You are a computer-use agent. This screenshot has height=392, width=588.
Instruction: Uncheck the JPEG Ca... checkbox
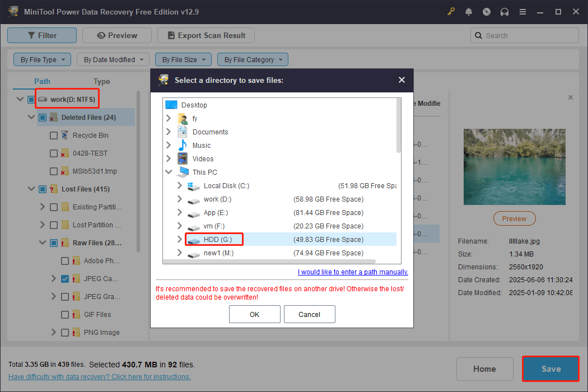tap(65, 279)
